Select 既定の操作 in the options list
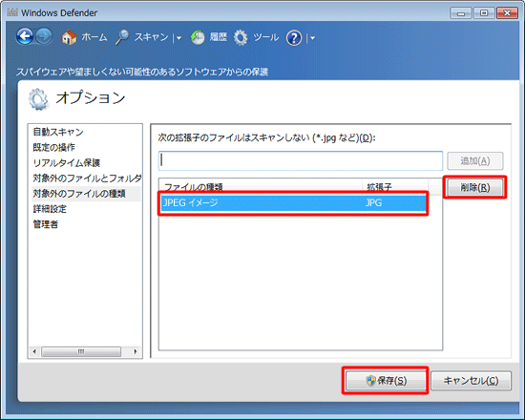 (53, 147)
